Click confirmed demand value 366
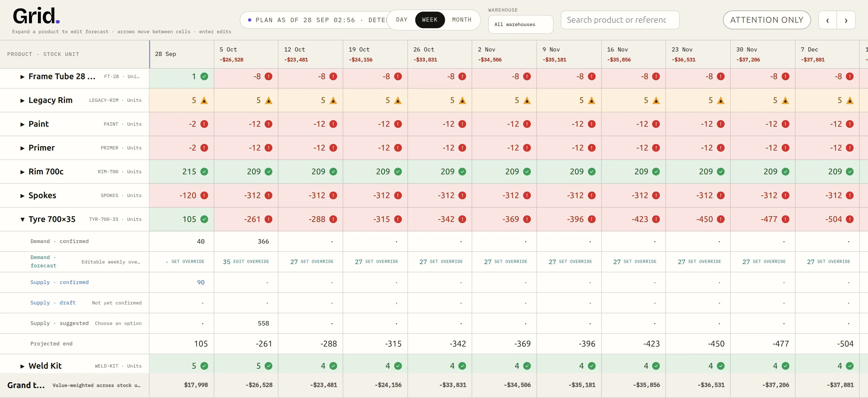 click(263, 241)
